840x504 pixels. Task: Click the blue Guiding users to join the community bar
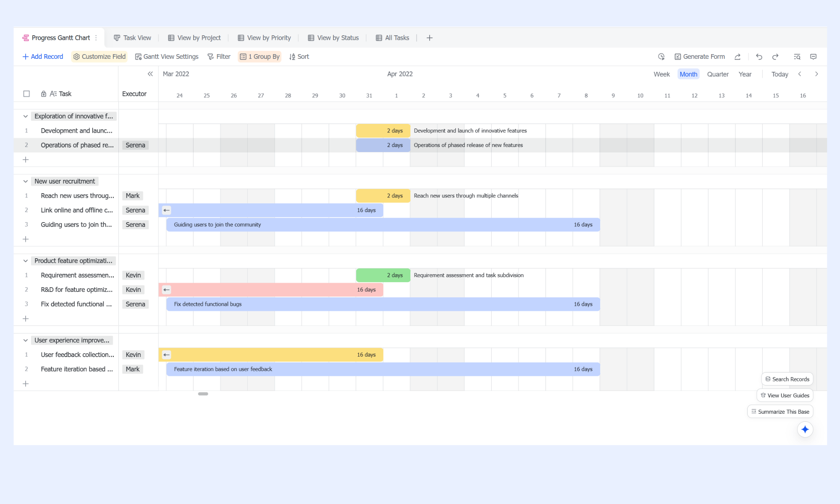pos(383,225)
